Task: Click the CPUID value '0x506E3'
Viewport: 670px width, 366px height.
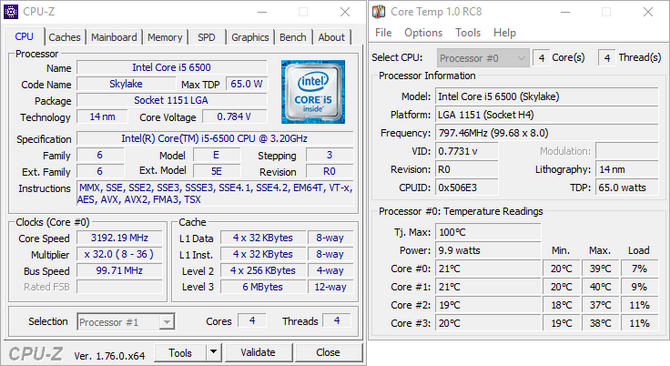Action: (467, 187)
